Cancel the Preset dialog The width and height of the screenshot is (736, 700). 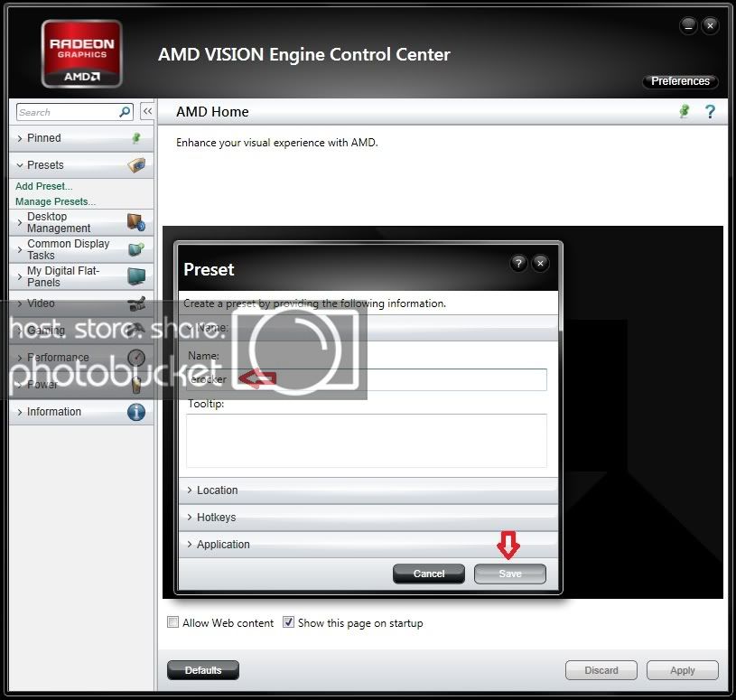click(x=429, y=574)
